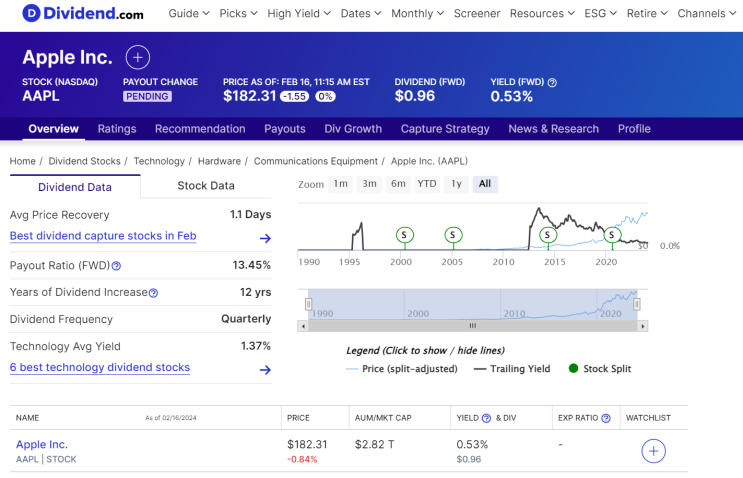
Task: Click the chart navigator horizontal scrollbar
Action: [x=473, y=326]
